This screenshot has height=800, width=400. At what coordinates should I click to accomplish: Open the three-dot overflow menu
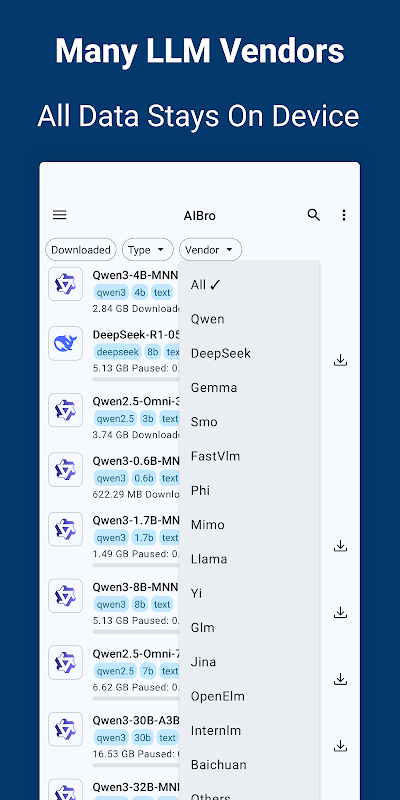[x=344, y=215]
